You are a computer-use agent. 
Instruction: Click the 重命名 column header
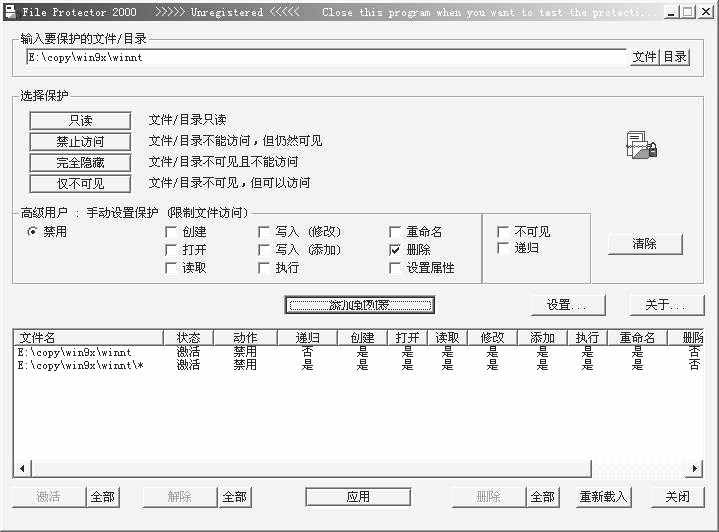click(x=637, y=338)
